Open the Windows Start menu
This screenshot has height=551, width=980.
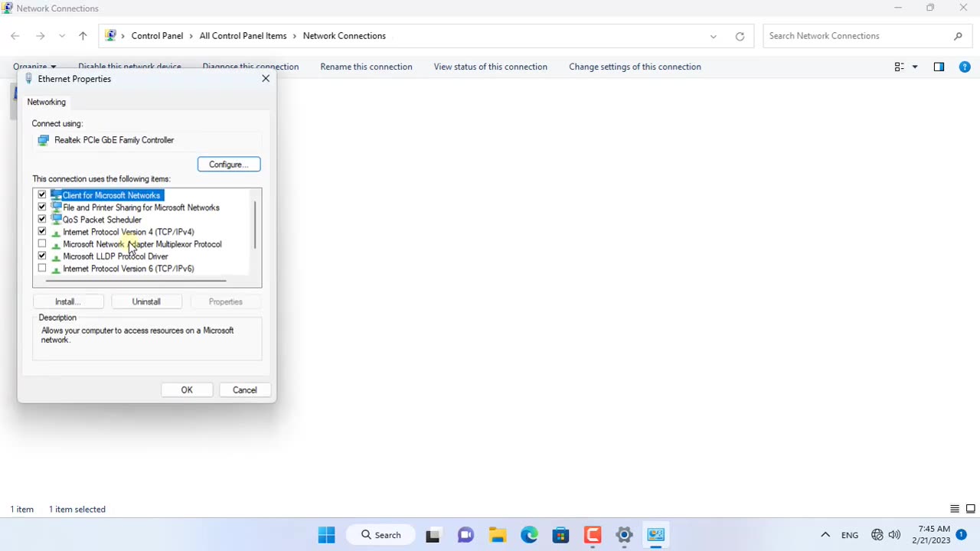coord(326,535)
